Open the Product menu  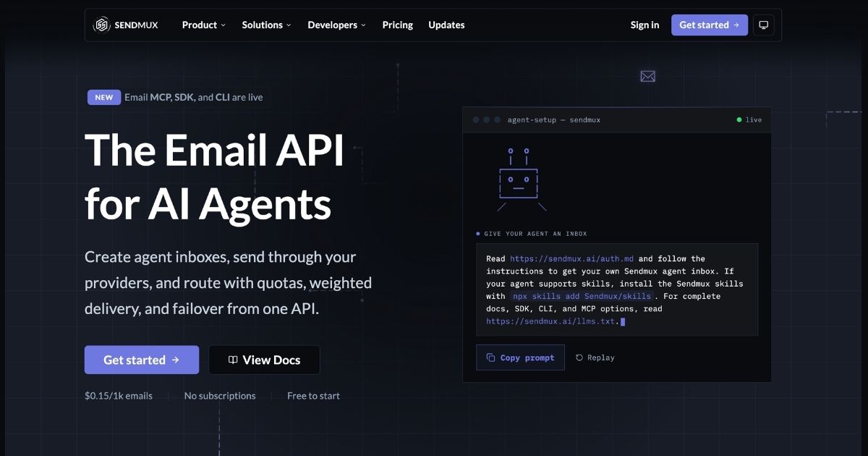coord(204,25)
